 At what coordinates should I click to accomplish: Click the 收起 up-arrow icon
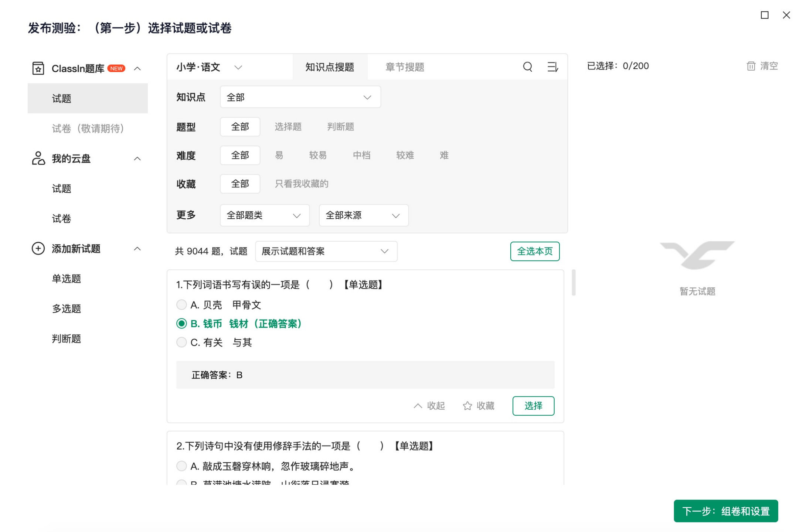(x=418, y=406)
